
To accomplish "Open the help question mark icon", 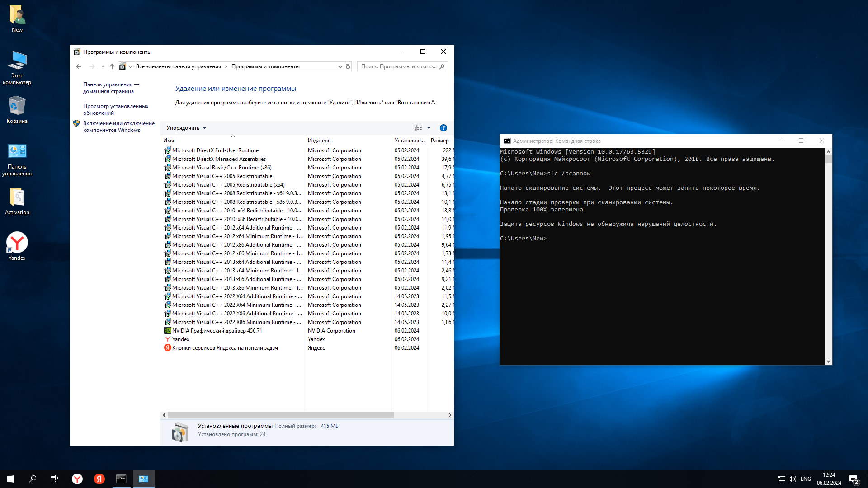I will pyautogui.click(x=443, y=128).
